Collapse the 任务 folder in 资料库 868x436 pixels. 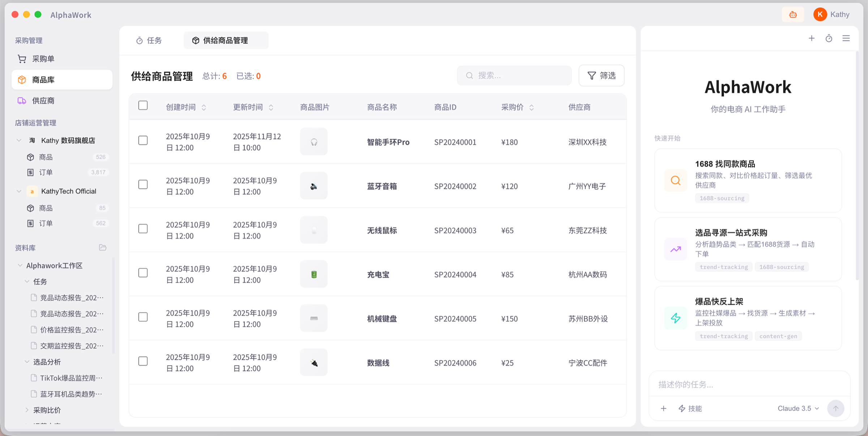27,281
